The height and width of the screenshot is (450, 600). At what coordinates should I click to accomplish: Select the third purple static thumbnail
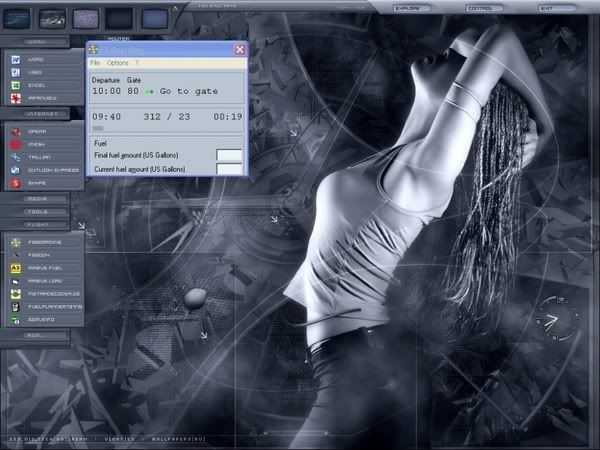point(86,18)
